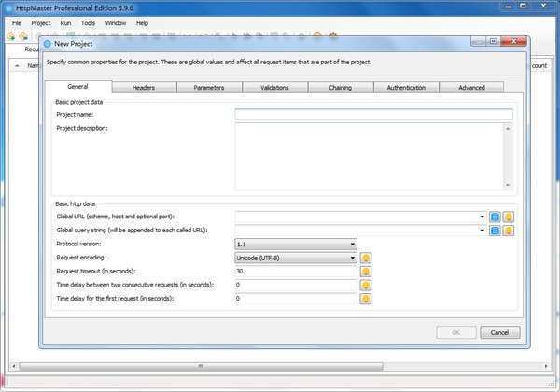Image resolution: width=560 pixels, height=392 pixels.
Task: Click the Open Project toolbar icon
Action: (x=23, y=36)
